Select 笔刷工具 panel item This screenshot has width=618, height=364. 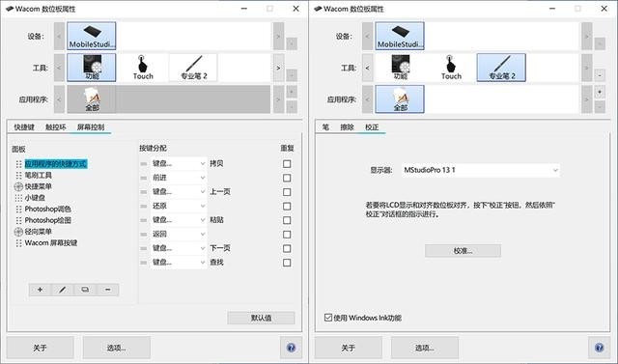pos(34,175)
